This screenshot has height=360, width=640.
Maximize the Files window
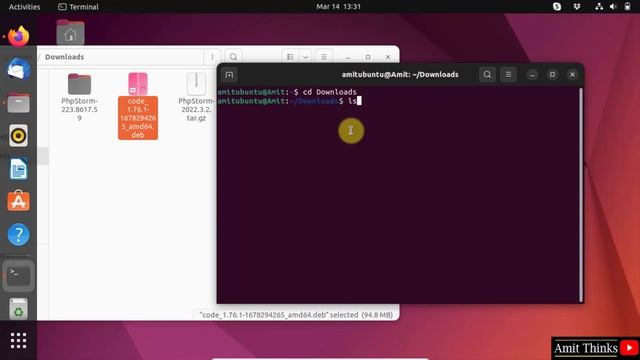368,57
